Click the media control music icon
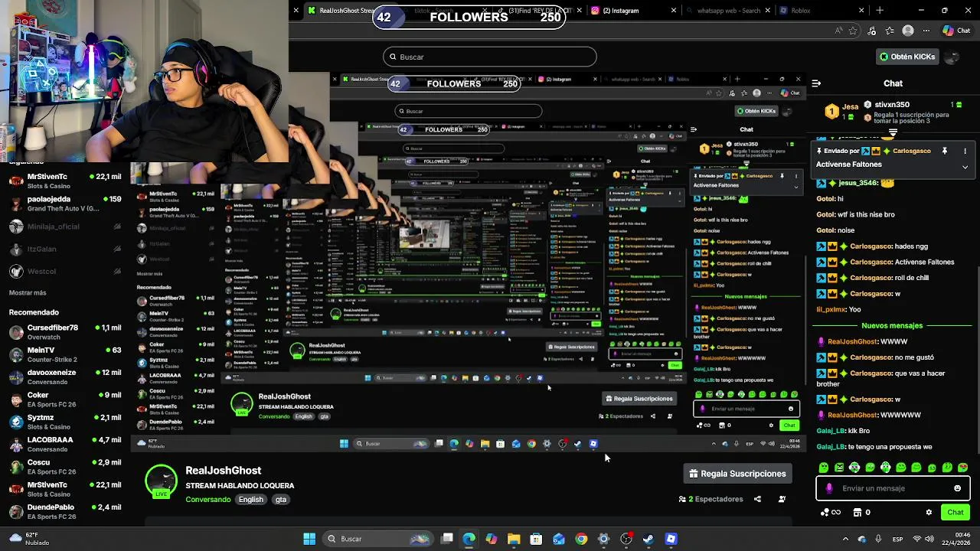The image size is (980, 551). click(x=872, y=31)
